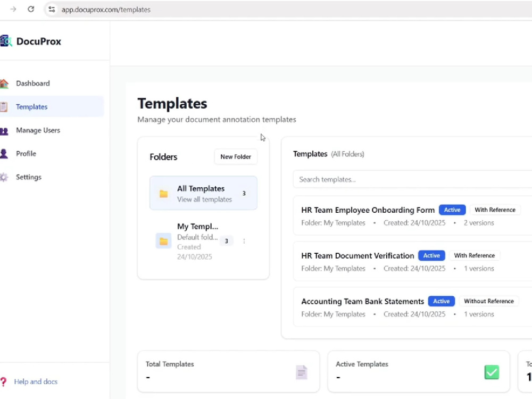
Task: Click the All Templates count badge 3
Action: point(244,194)
